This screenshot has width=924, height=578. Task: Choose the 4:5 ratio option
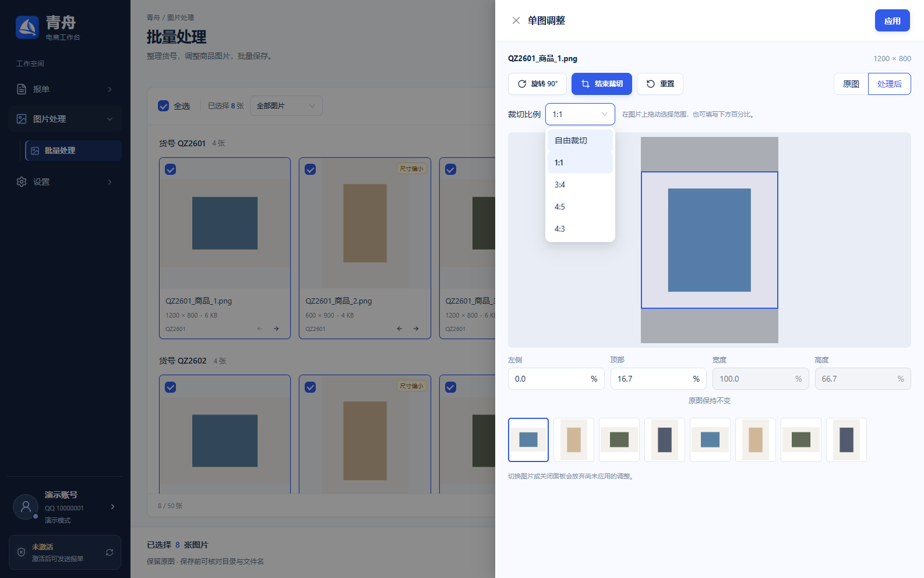[x=580, y=207]
